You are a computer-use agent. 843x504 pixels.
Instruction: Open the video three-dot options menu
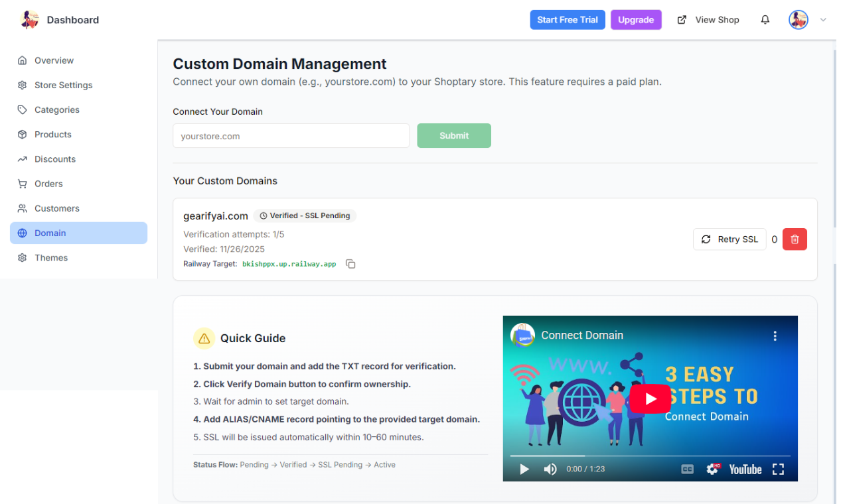pyautogui.click(x=775, y=336)
